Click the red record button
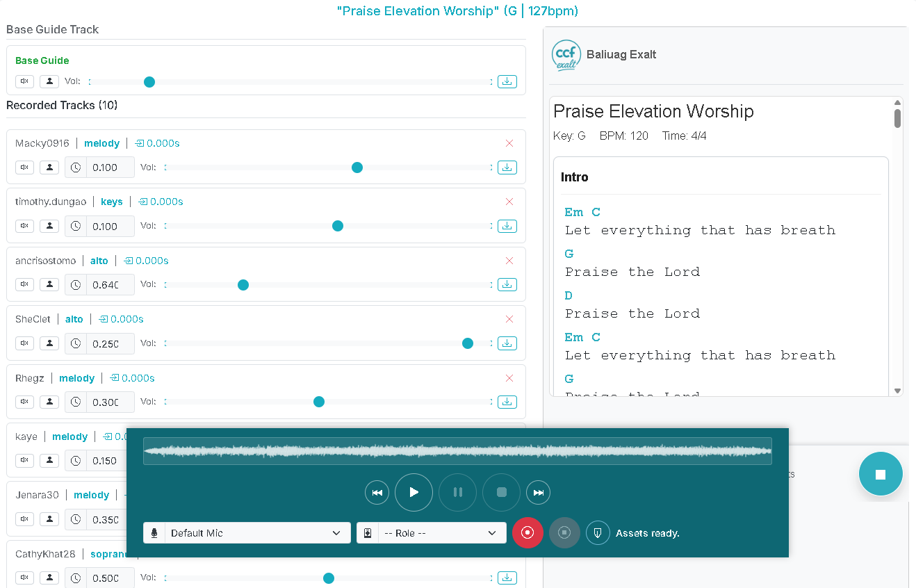This screenshot has height=588, width=916. coord(527,533)
